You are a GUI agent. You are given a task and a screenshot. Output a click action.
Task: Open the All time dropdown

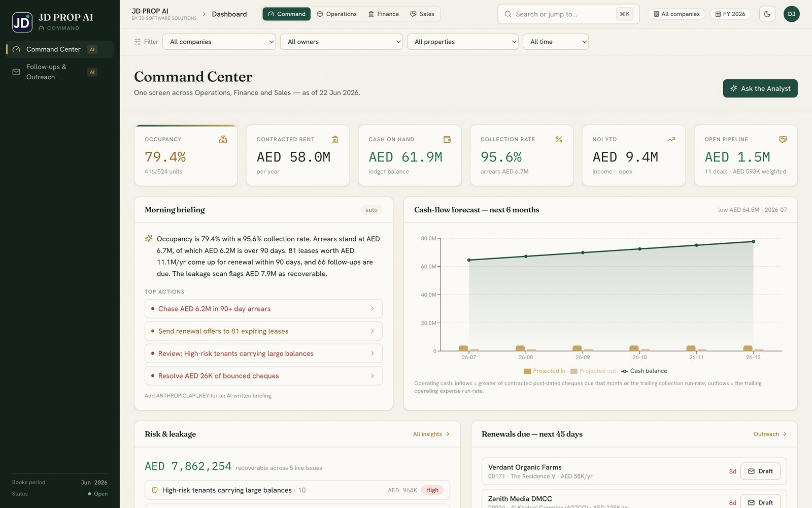[556, 42]
